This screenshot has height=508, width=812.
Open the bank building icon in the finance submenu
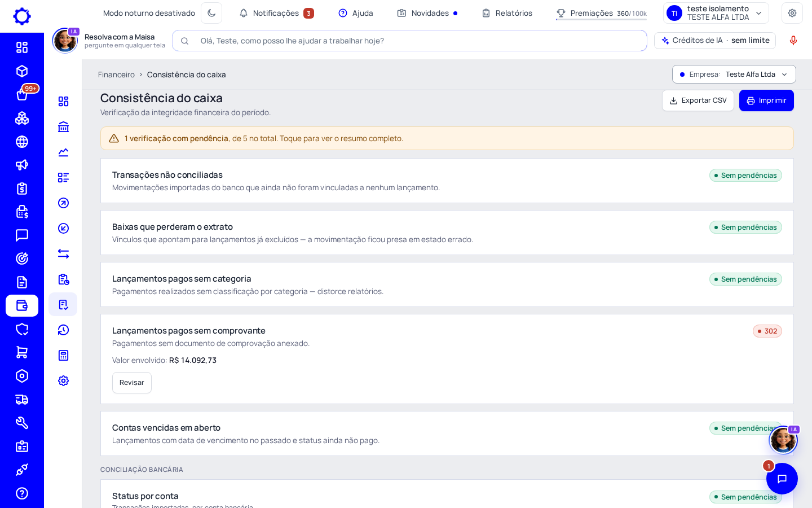coord(63,127)
